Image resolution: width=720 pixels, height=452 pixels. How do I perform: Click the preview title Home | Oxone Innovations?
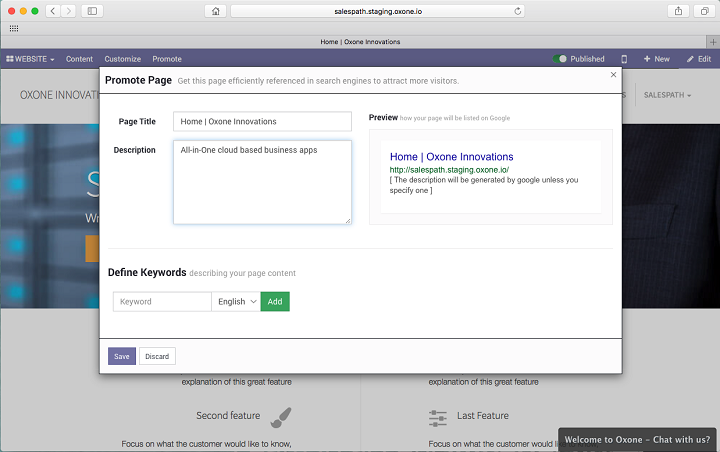coord(451,157)
